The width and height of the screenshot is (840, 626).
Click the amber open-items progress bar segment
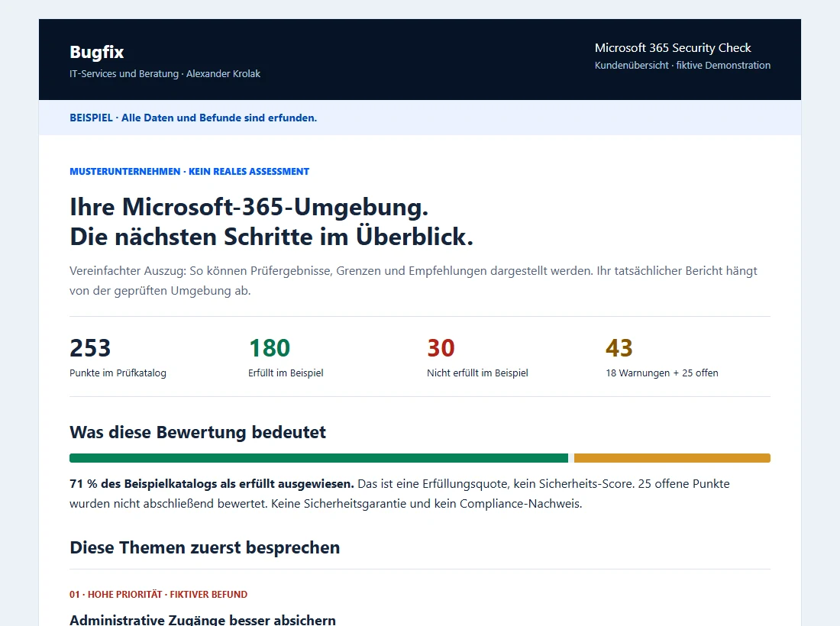(x=672, y=458)
